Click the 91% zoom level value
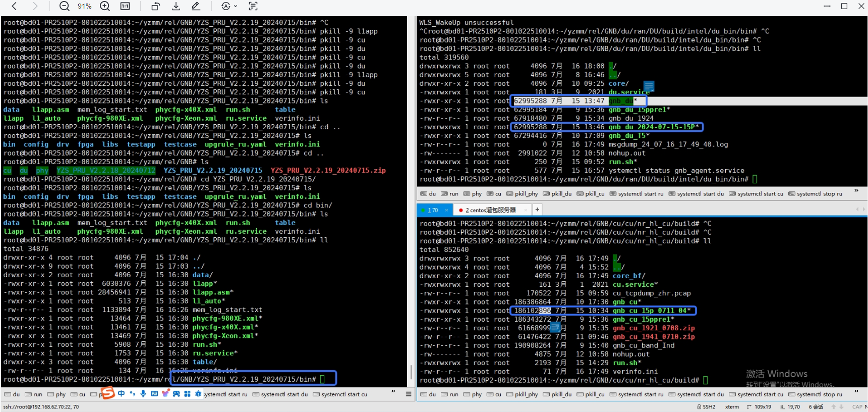This screenshot has width=868, height=412. (84, 6)
